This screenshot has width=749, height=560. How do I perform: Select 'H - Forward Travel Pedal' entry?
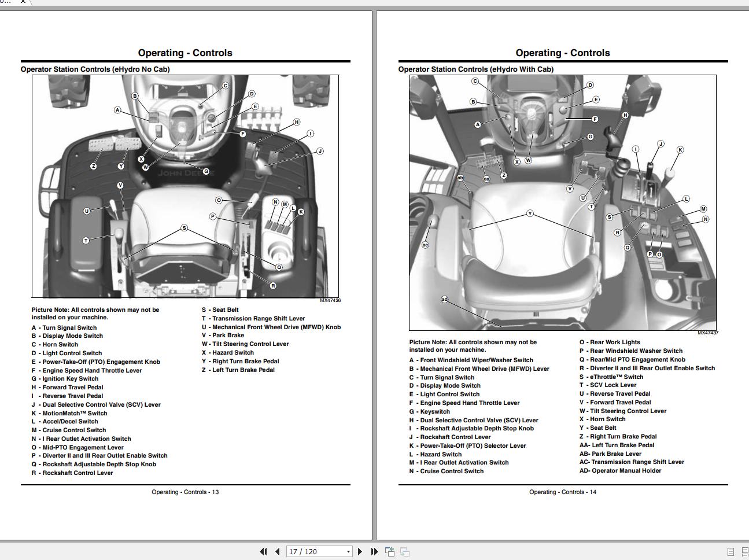click(67, 388)
